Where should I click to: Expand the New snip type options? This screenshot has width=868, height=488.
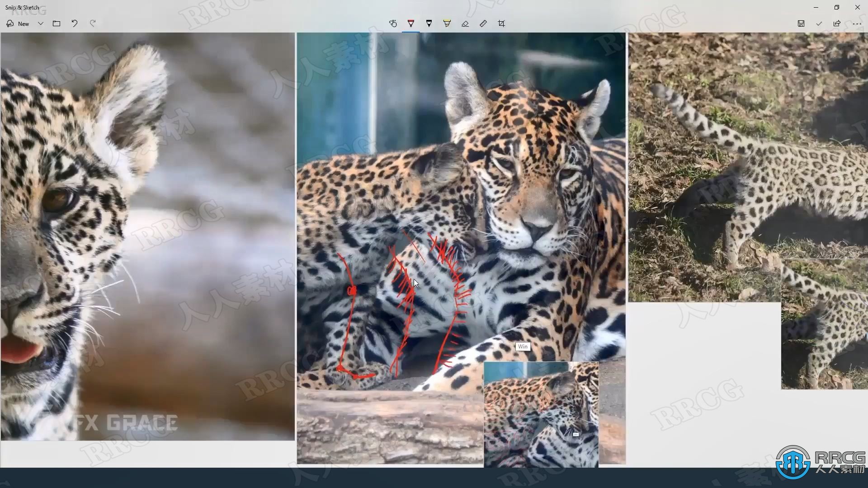pyautogui.click(x=39, y=23)
